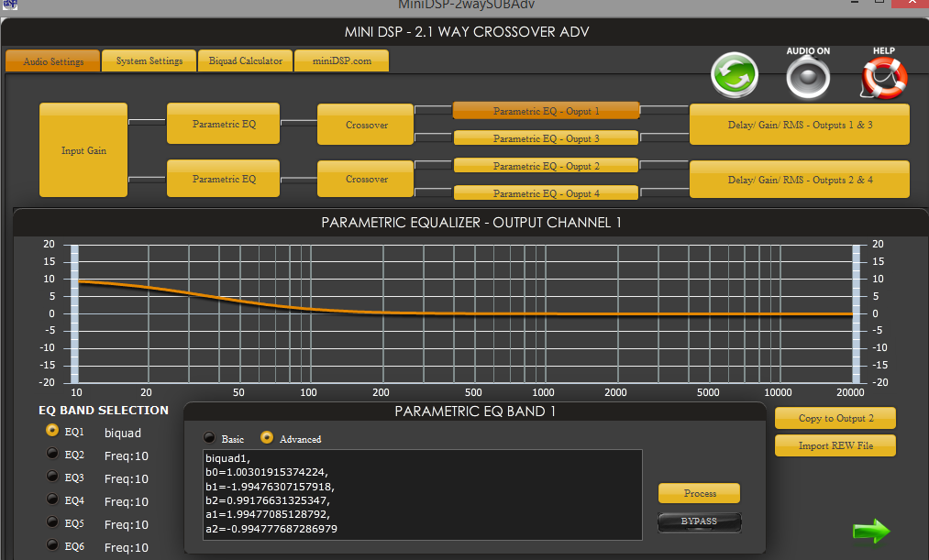Choose EQ4 band radio button

pyautogui.click(x=53, y=500)
